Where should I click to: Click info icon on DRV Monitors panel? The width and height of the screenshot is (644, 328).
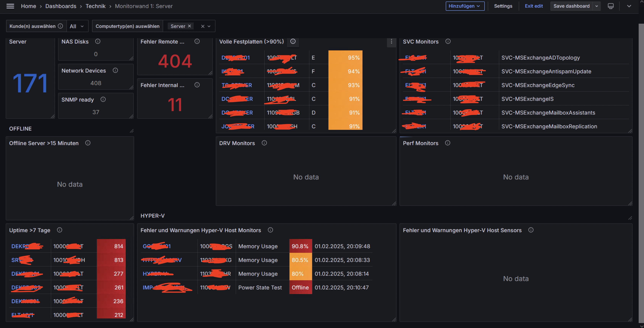click(x=264, y=143)
